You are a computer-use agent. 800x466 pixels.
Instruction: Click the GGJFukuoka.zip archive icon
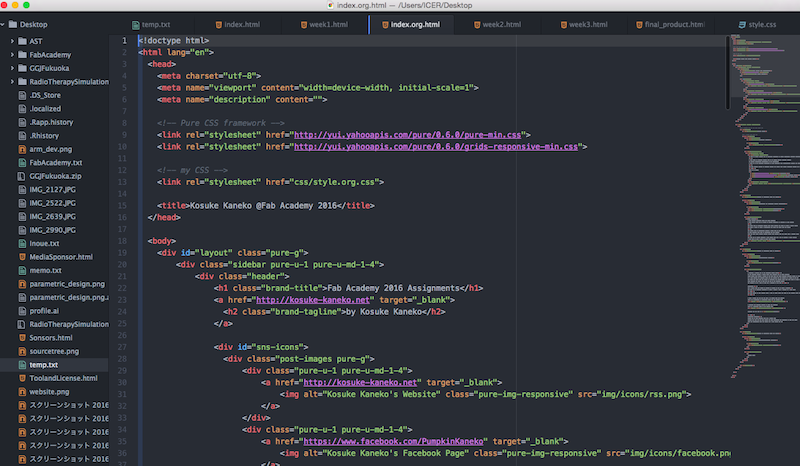[21, 176]
